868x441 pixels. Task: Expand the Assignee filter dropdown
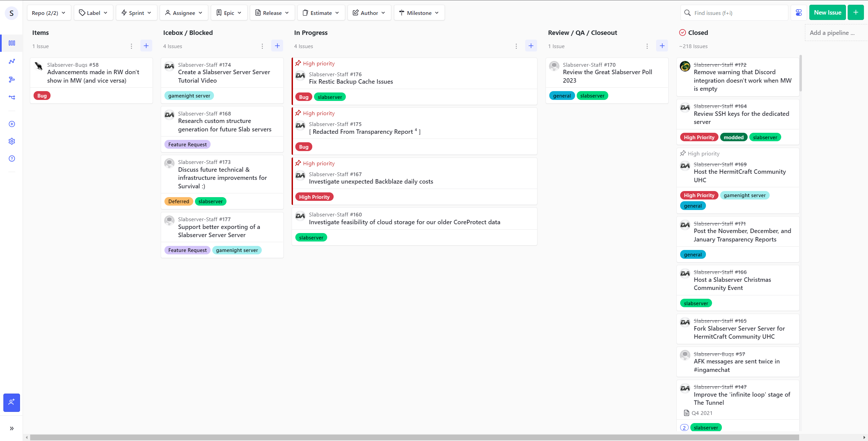tap(184, 13)
